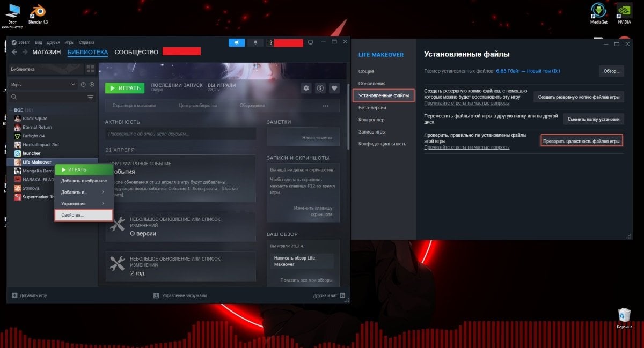Click the plus icon beside Добавить игру

[x=14, y=295]
